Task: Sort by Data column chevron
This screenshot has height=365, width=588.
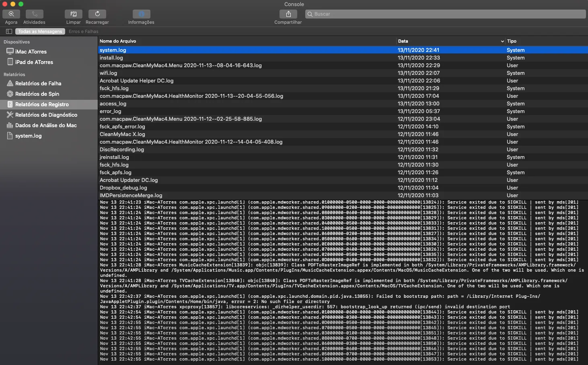Action: coord(502,41)
